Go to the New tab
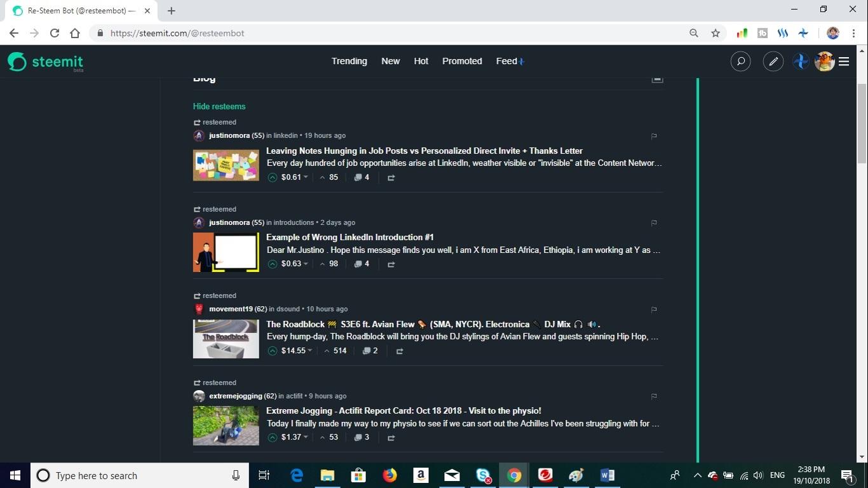This screenshot has height=488, width=868. [390, 62]
